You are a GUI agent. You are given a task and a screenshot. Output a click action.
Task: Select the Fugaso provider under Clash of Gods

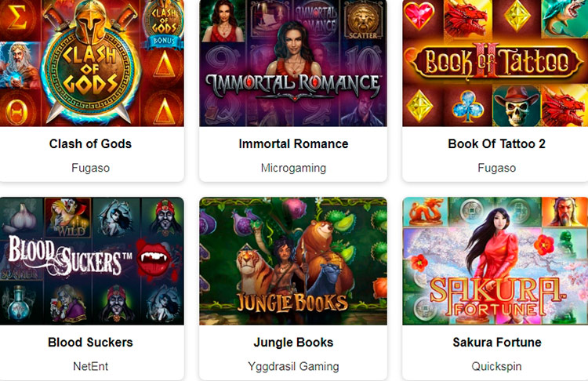(90, 168)
